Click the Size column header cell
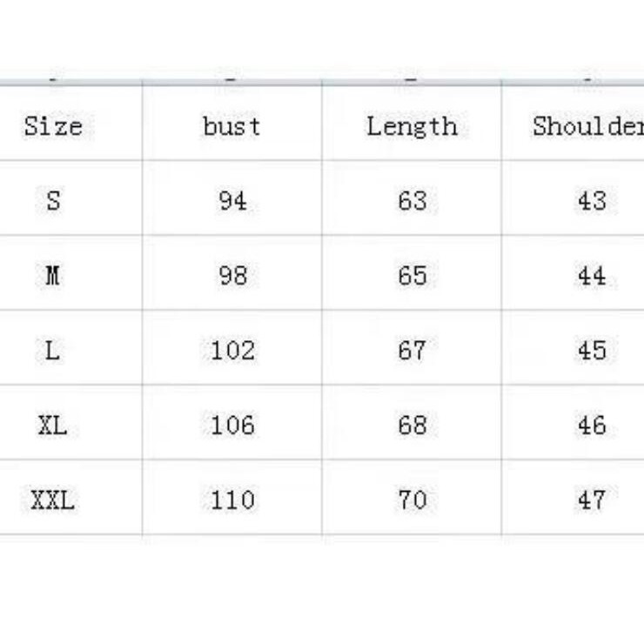The image size is (644, 644). [53, 126]
